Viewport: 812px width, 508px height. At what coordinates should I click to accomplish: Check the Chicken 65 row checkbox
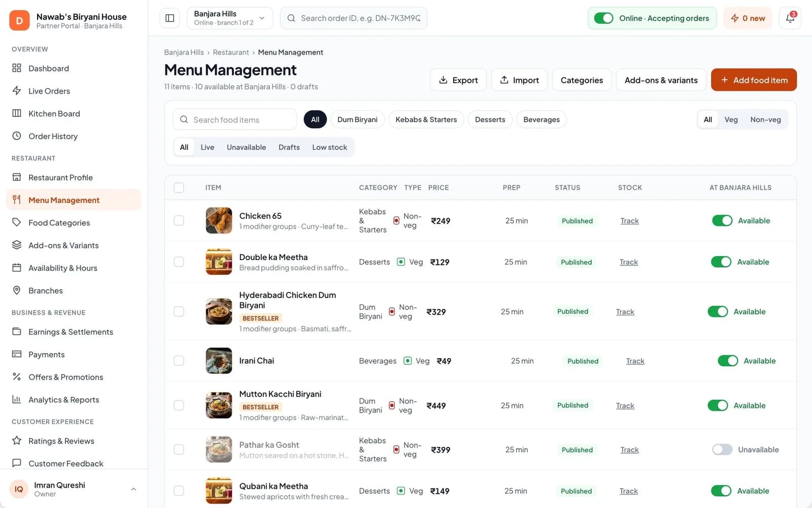pos(179,220)
